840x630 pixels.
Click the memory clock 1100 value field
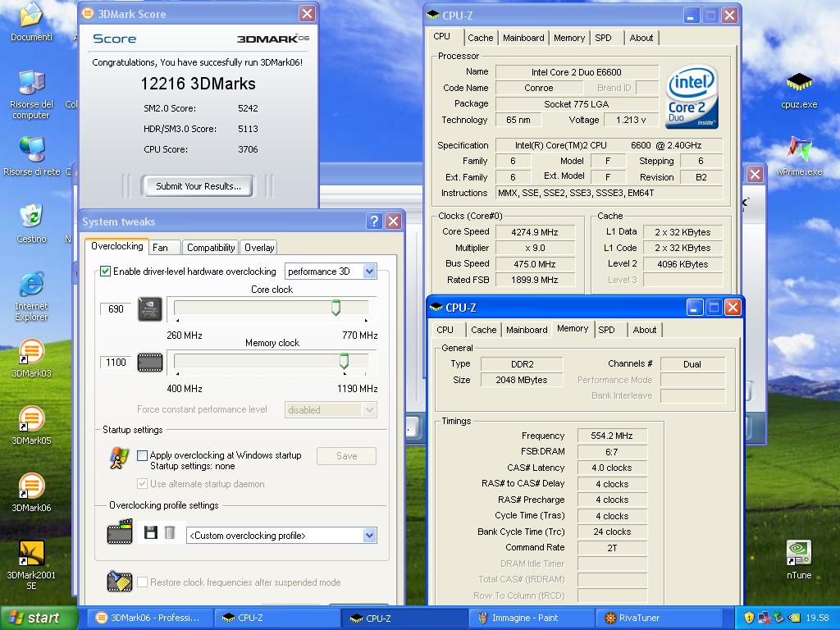tap(116, 363)
